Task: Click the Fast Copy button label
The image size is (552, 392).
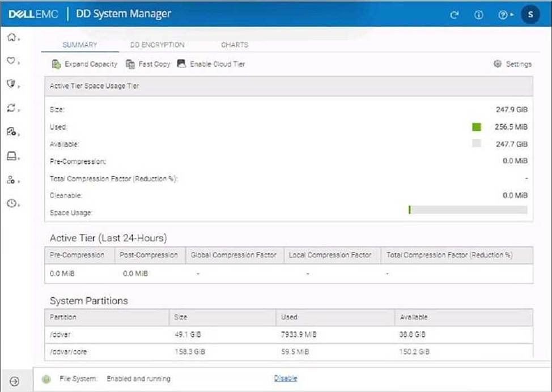Action: pyautogui.click(x=154, y=64)
